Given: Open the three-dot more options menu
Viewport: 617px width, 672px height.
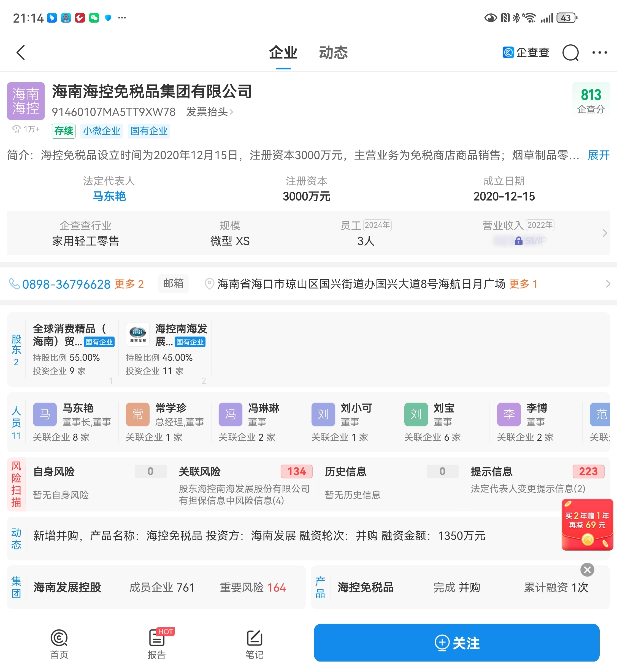Looking at the screenshot, I should coord(599,52).
